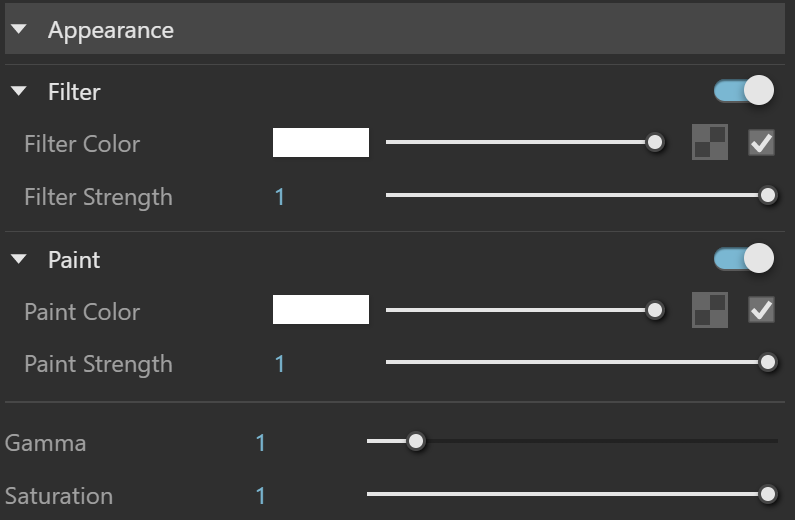Turn off the Paint toggle switch

[x=744, y=258]
